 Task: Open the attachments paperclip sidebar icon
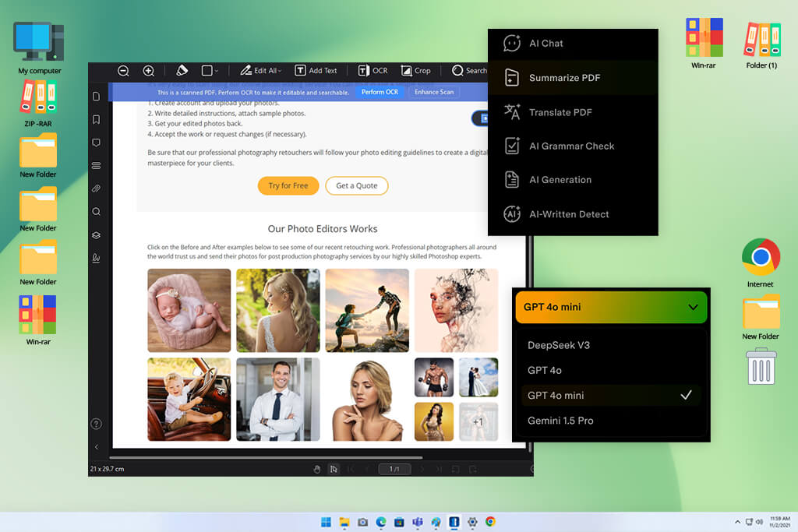[96, 188]
